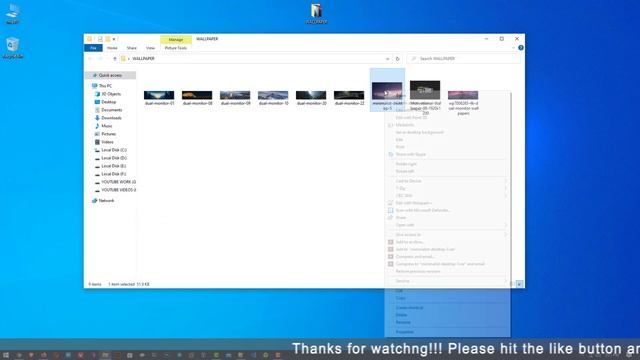Open Pictures in the navigation pane
This screenshot has height=360, width=640.
[108, 134]
